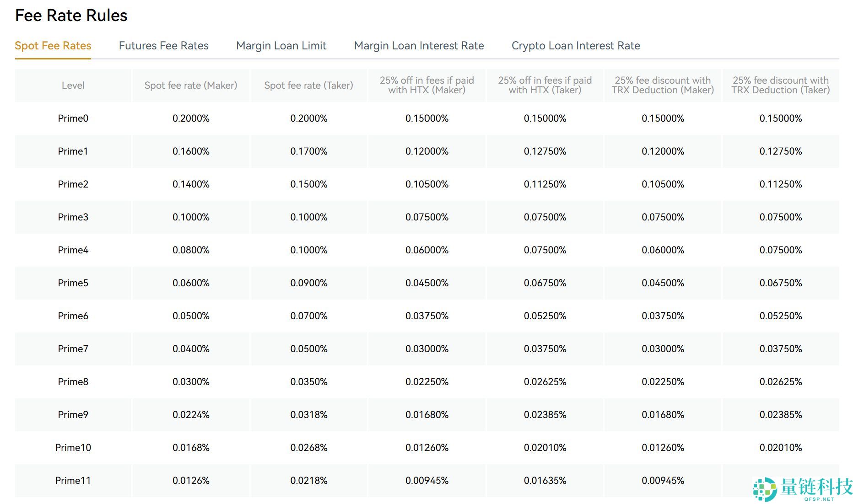Screen dimensions: 853x504
Task: Select the Margin Loan Limit tab
Action: [281, 46]
